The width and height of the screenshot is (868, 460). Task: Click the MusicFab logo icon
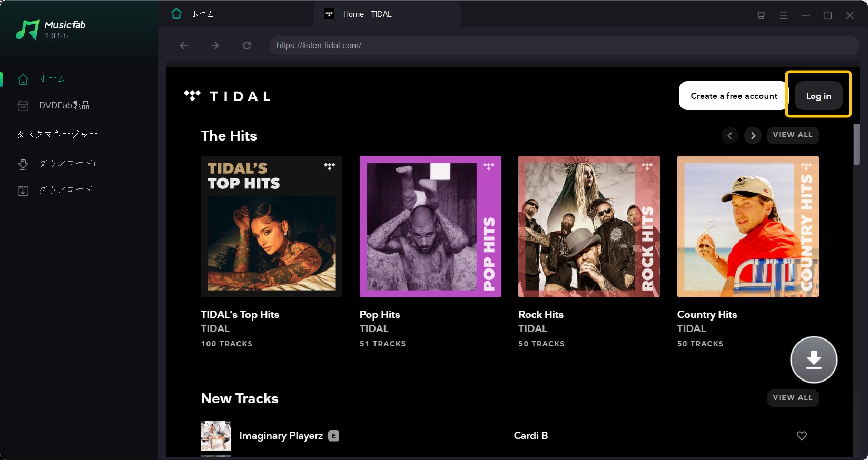click(x=27, y=30)
